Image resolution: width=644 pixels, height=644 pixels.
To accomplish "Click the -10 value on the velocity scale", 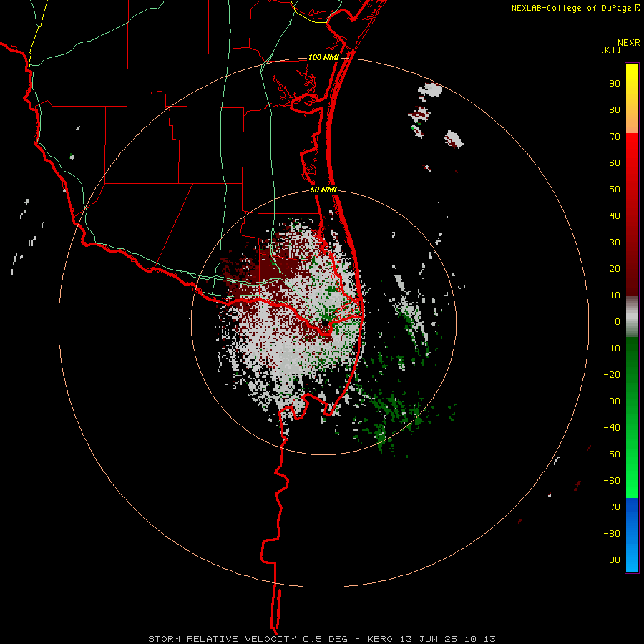I will [x=612, y=348].
